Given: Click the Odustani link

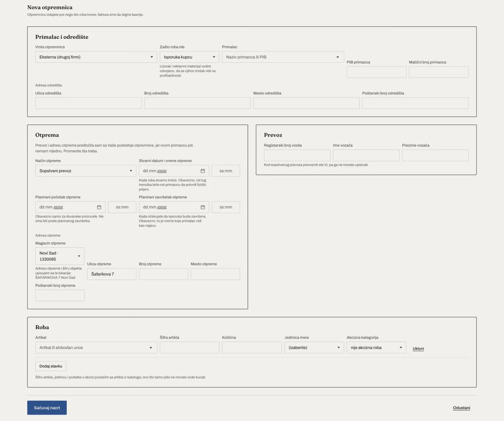Looking at the screenshot, I should point(461,408).
